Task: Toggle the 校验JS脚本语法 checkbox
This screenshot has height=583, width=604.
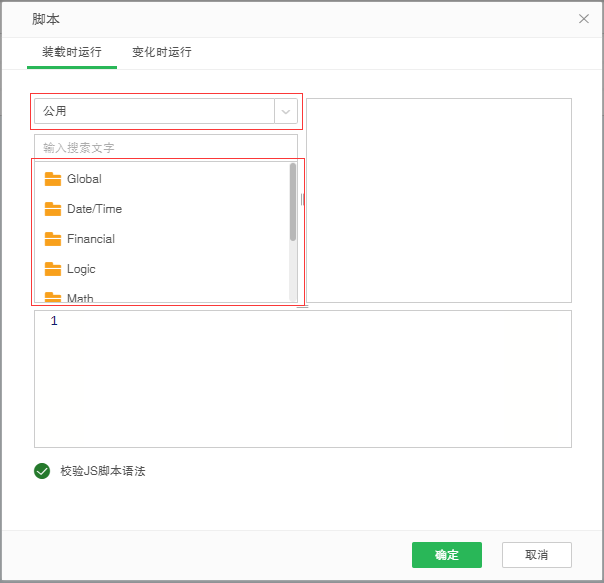Action: [42, 471]
